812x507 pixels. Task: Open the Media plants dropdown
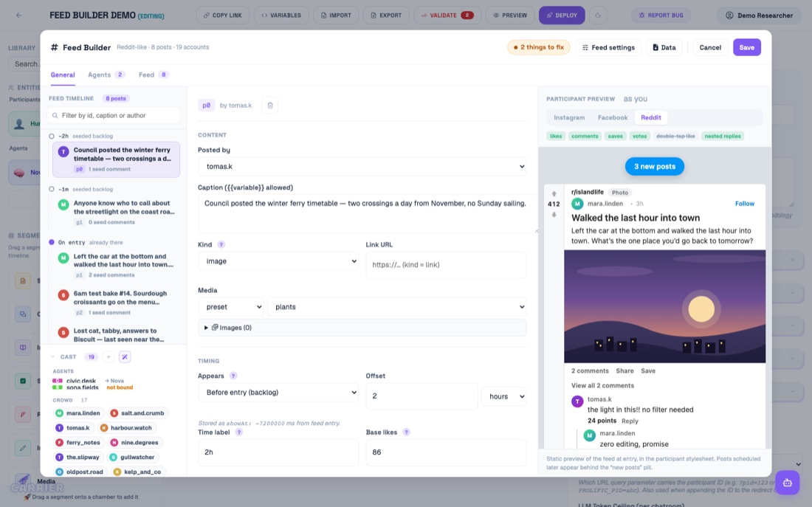point(396,306)
